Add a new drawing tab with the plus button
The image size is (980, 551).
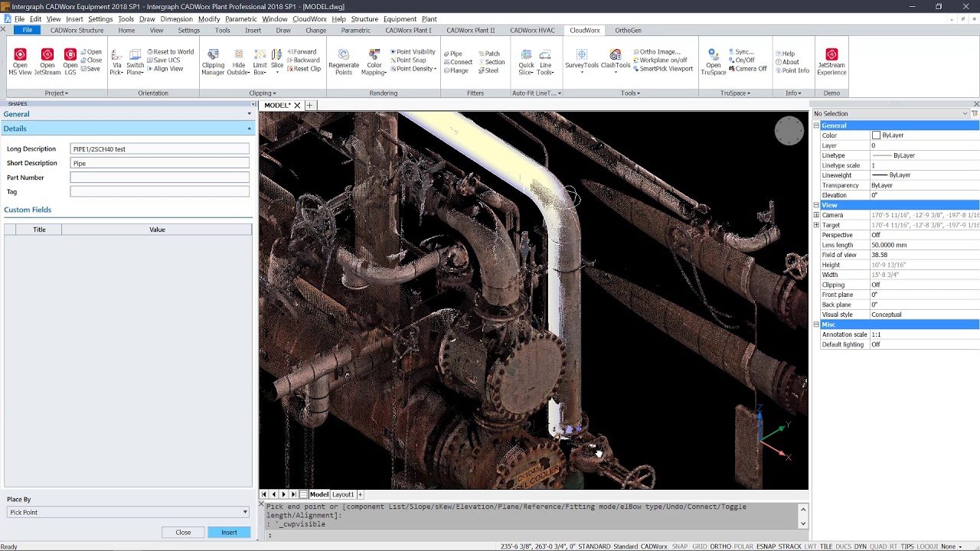(x=310, y=106)
